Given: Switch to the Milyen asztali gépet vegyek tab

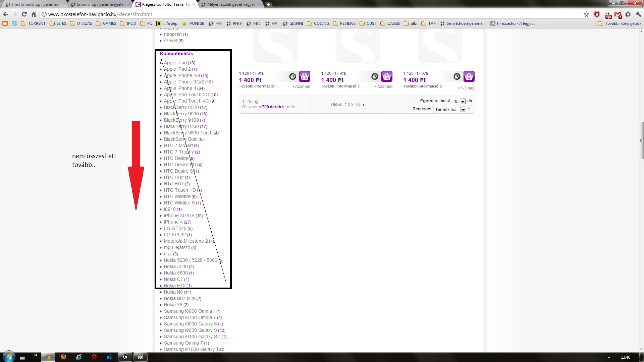Looking at the screenshot, I should [231, 4].
